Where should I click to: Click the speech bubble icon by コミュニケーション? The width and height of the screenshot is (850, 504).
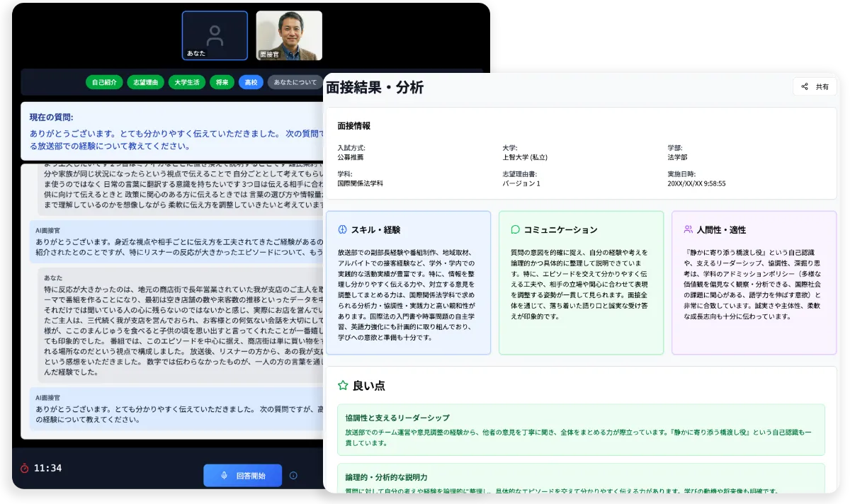[515, 230]
